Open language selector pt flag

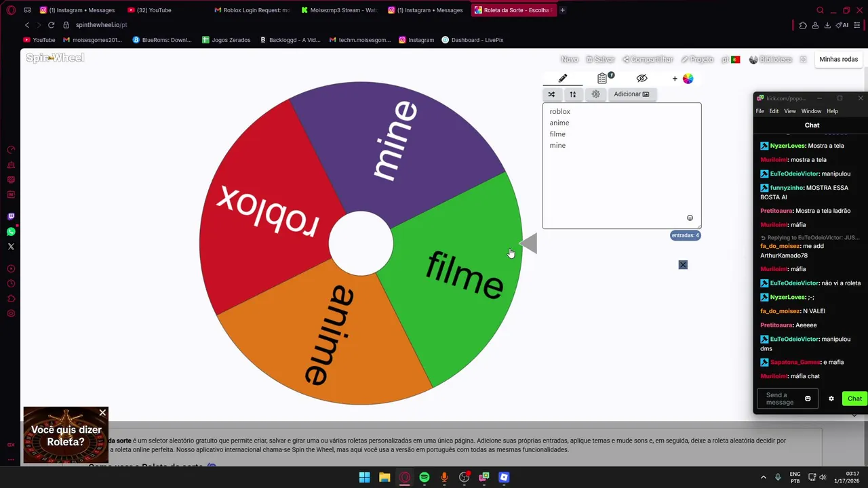[x=730, y=60]
